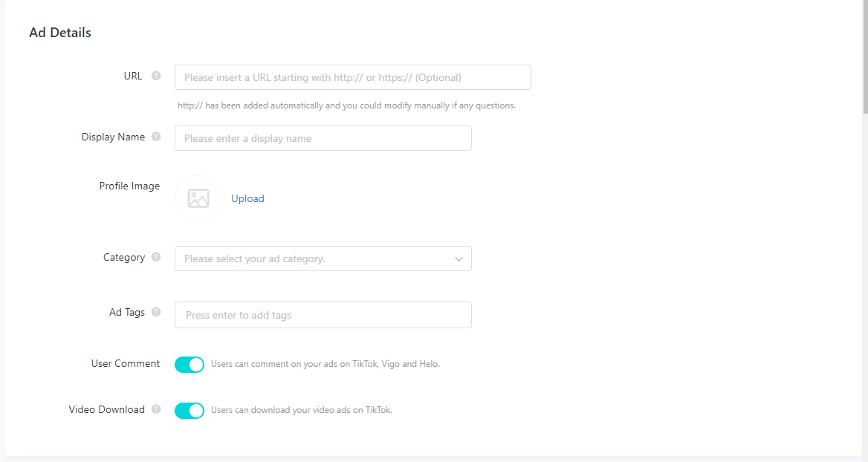
Task: Click the 'Ad Tags' field label
Action: 127,312
